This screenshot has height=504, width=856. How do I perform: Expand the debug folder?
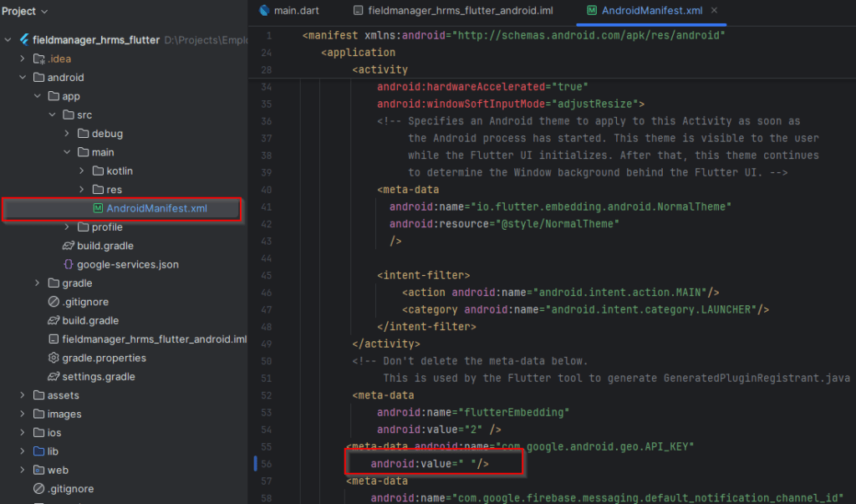[x=67, y=133]
